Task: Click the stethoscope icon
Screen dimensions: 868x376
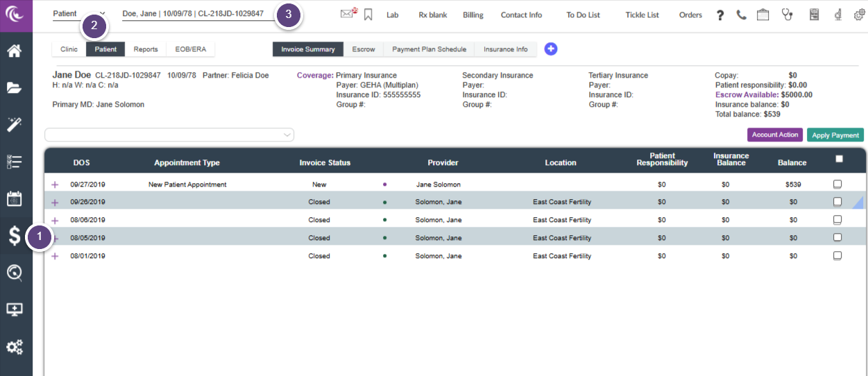Action: [x=787, y=15]
